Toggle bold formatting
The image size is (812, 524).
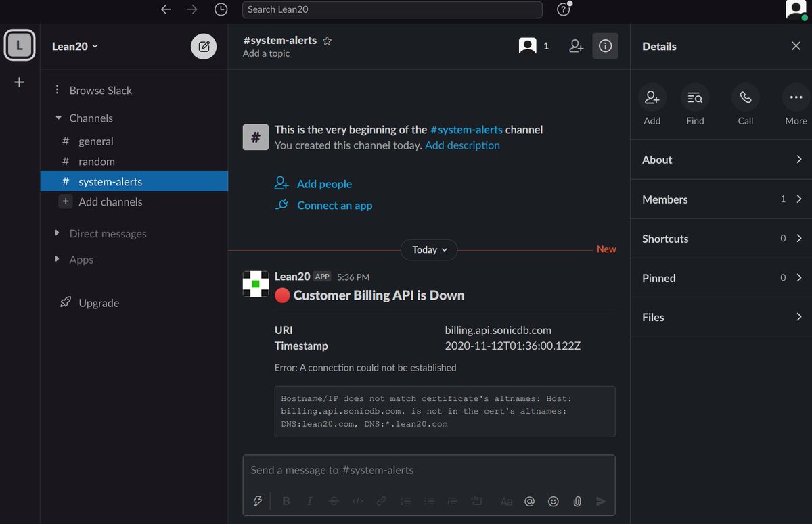(286, 501)
